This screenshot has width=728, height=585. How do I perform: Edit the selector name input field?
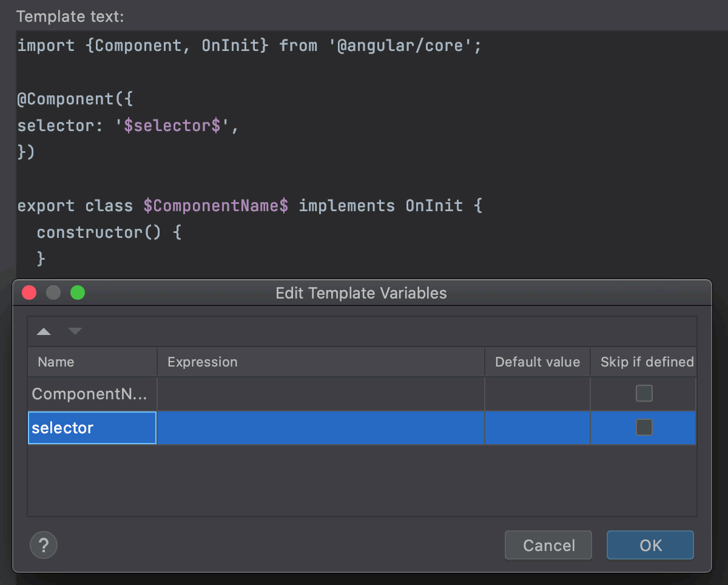pos(91,427)
